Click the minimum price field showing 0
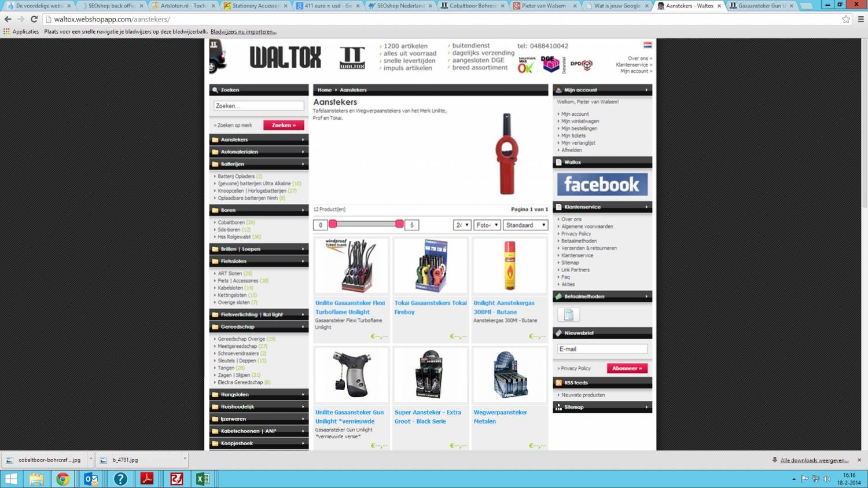This screenshot has width=868, height=488. [x=321, y=225]
